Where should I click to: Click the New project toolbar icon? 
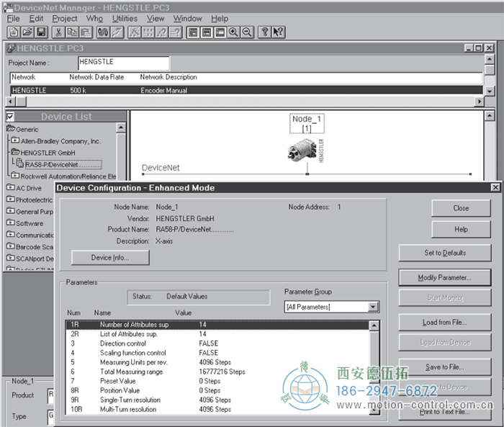(14, 32)
